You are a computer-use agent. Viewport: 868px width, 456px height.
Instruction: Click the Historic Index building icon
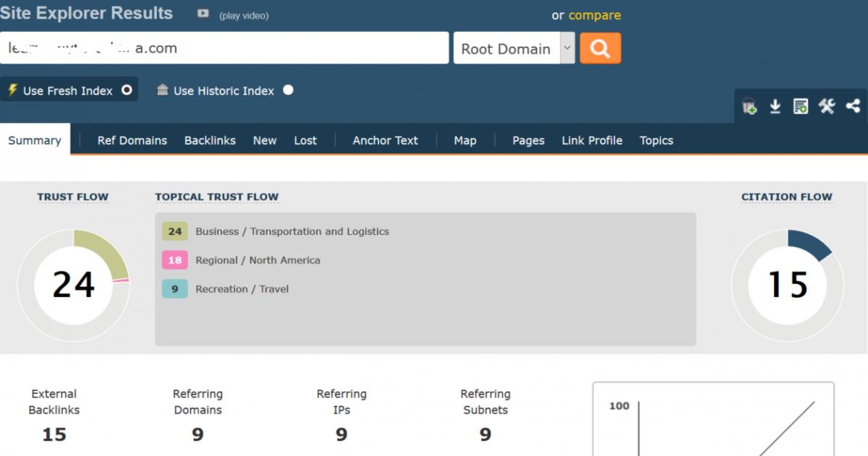[163, 90]
